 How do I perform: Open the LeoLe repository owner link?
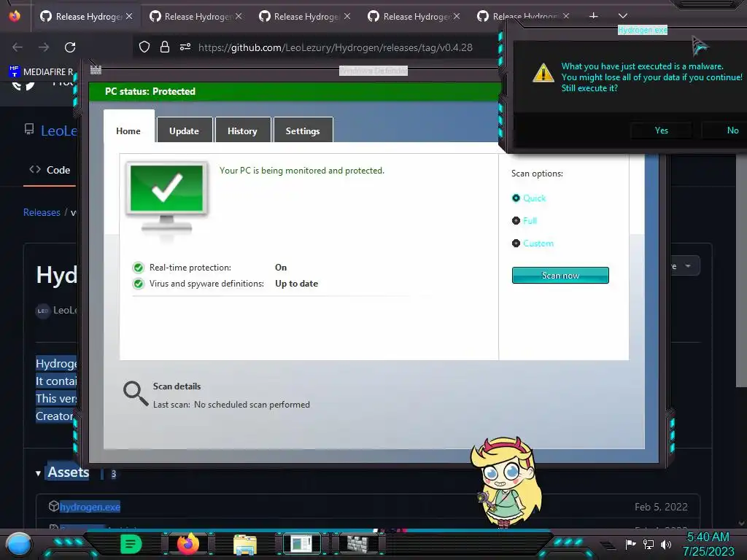point(58,131)
